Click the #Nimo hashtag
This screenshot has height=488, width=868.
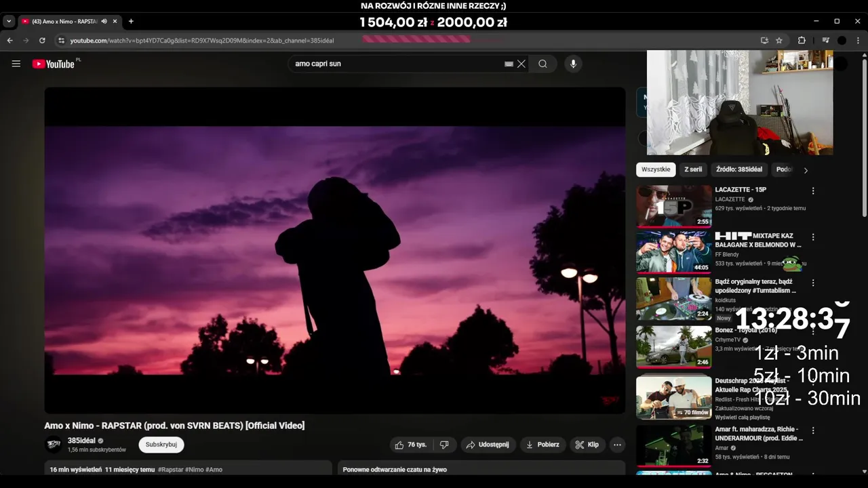tap(194, 470)
